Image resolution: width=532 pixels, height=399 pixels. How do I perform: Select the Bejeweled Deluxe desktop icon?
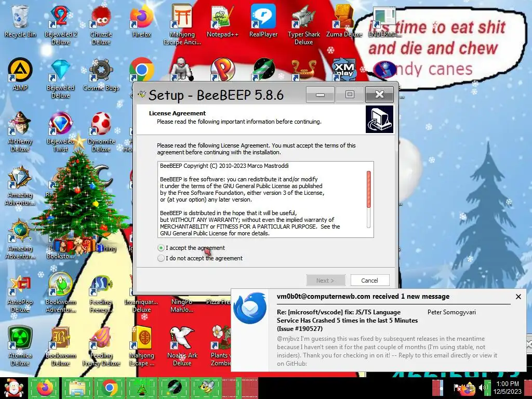pos(60,79)
